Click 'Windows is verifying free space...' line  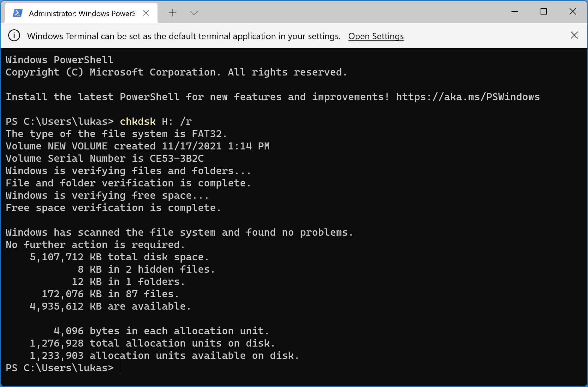107,195
